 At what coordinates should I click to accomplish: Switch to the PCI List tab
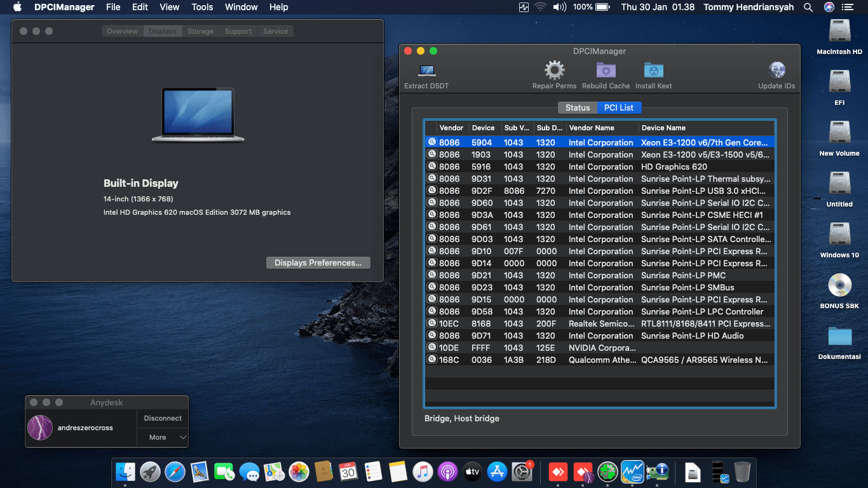coord(618,107)
